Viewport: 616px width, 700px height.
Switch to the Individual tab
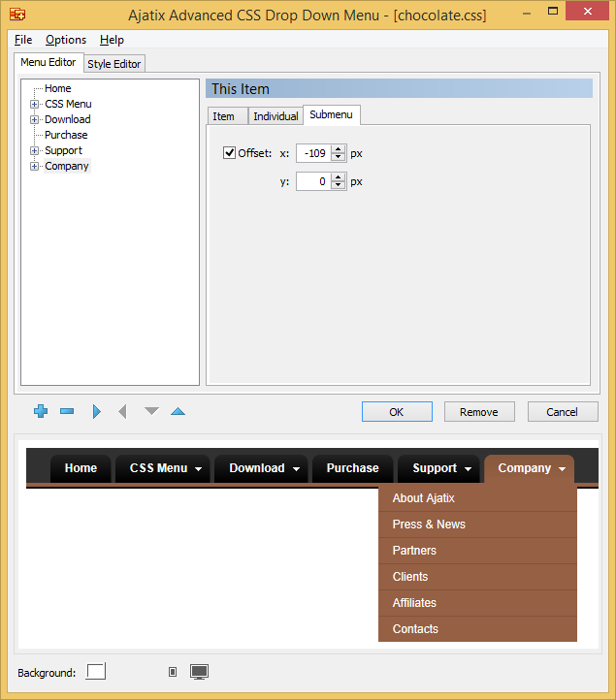pos(276,116)
